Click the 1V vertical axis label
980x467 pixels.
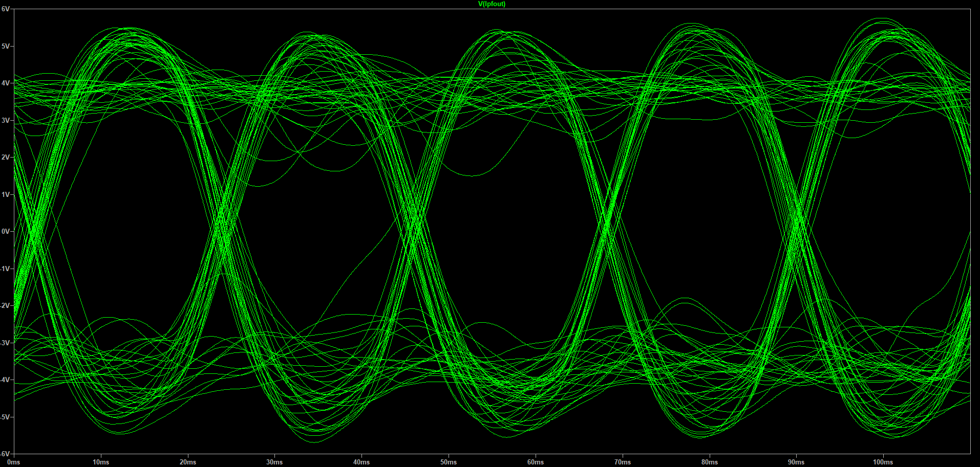pyautogui.click(x=5, y=194)
